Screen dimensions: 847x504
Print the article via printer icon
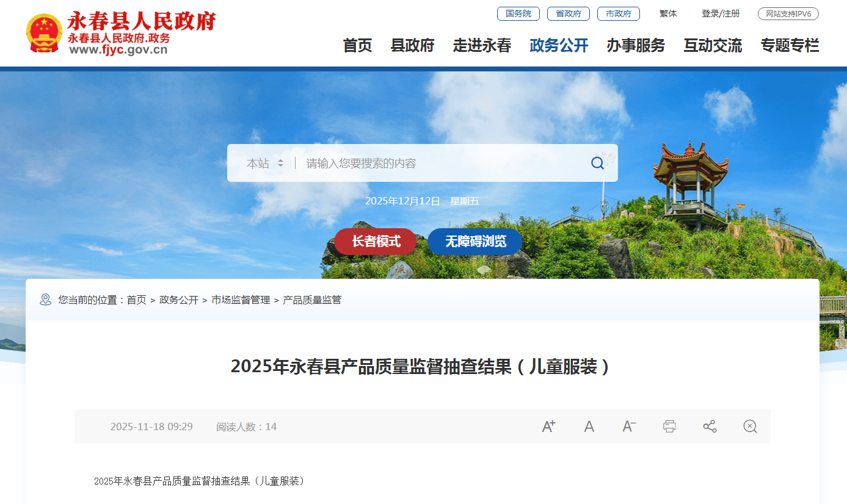click(669, 427)
